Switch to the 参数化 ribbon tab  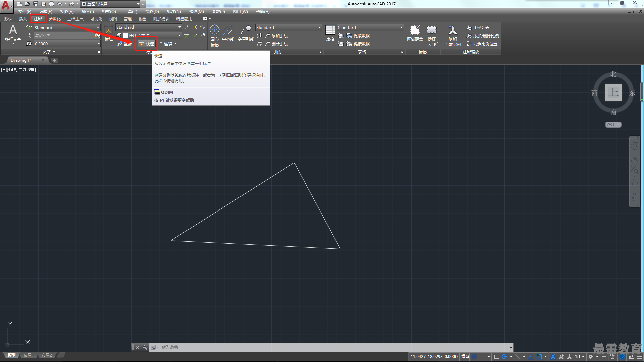tap(55, 19)
